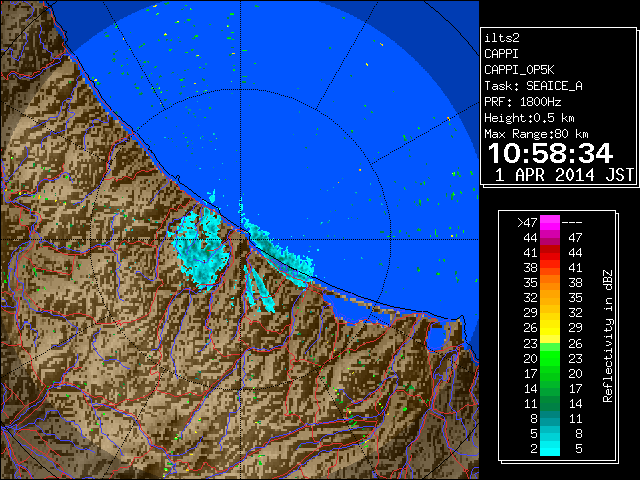Click the 'CAPPI_0P5K' product text

coord(519,70)
